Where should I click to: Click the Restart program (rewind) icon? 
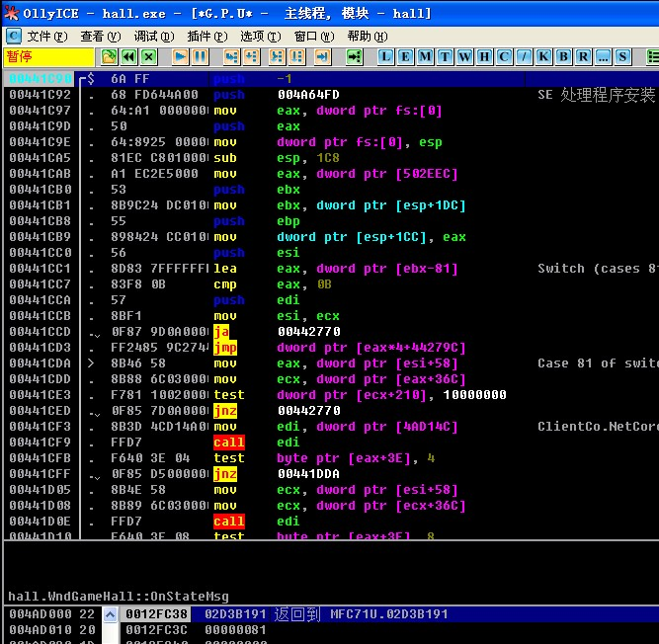pyautogui.click(x=129, y=57)
